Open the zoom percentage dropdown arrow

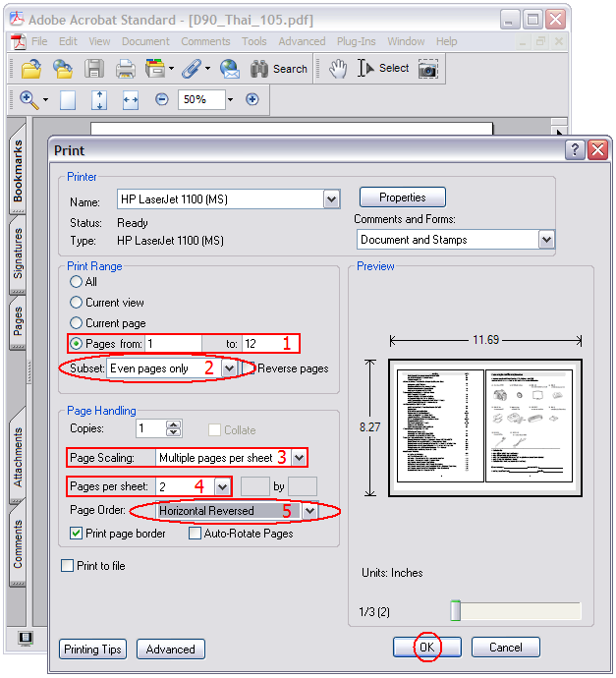click(231, 100)
